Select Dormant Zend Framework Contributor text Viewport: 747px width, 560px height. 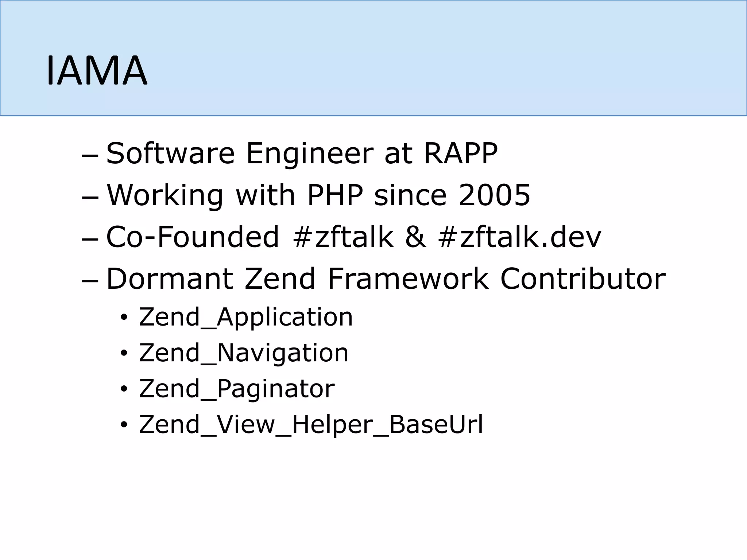[x=386, y=279]
